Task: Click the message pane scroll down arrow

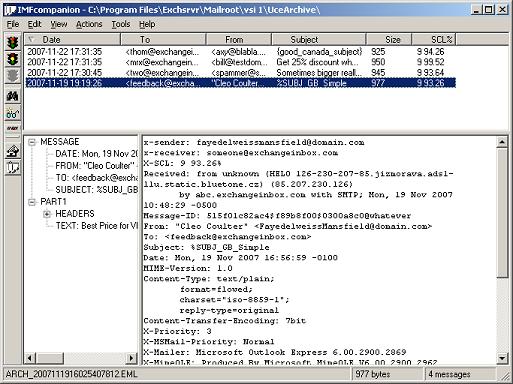Action: point(502,358)
